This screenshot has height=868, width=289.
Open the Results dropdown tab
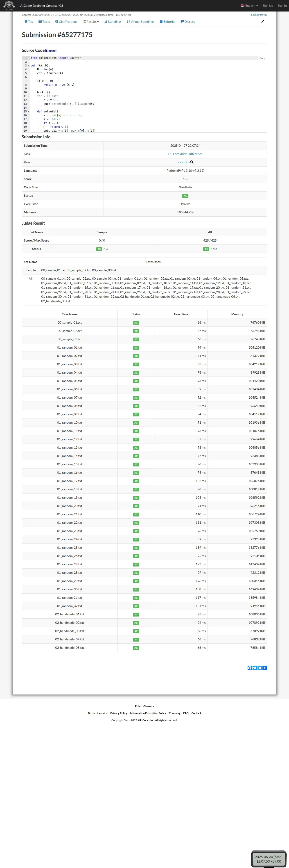point(91,22)
